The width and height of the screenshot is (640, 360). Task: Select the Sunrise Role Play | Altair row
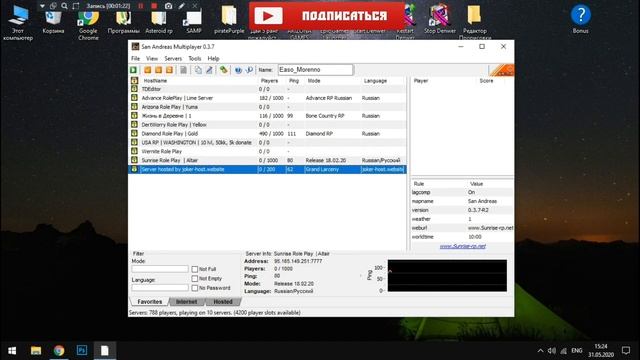click(267, 160)
